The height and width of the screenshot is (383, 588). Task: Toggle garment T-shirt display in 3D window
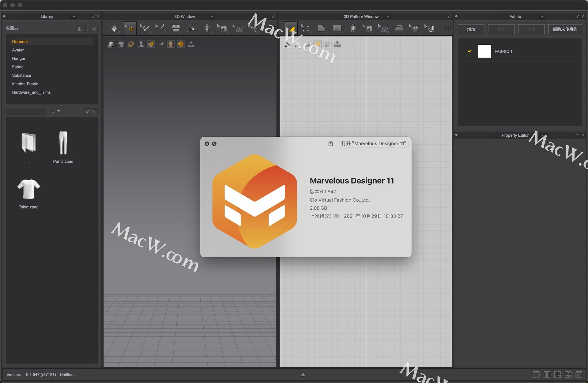point(121,44)
